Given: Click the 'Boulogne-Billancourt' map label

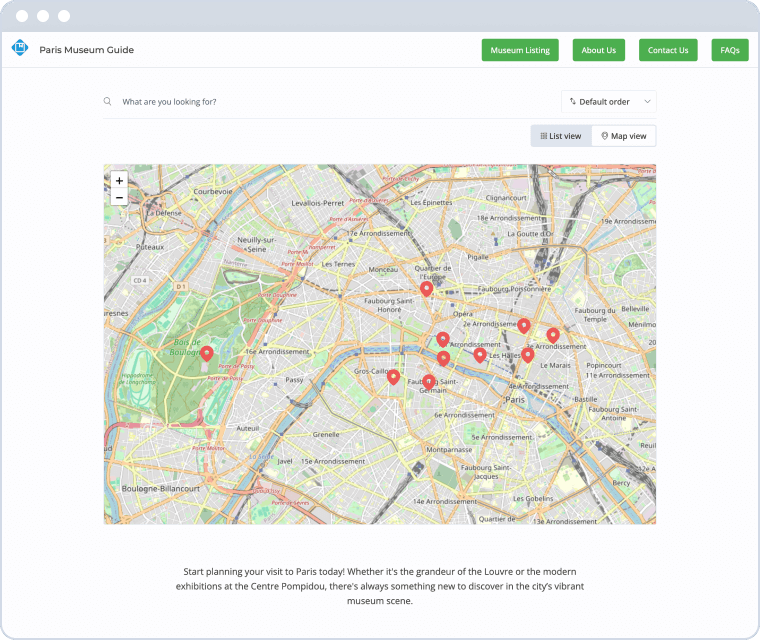Looking at the screenshot, I should coord(160,489).
